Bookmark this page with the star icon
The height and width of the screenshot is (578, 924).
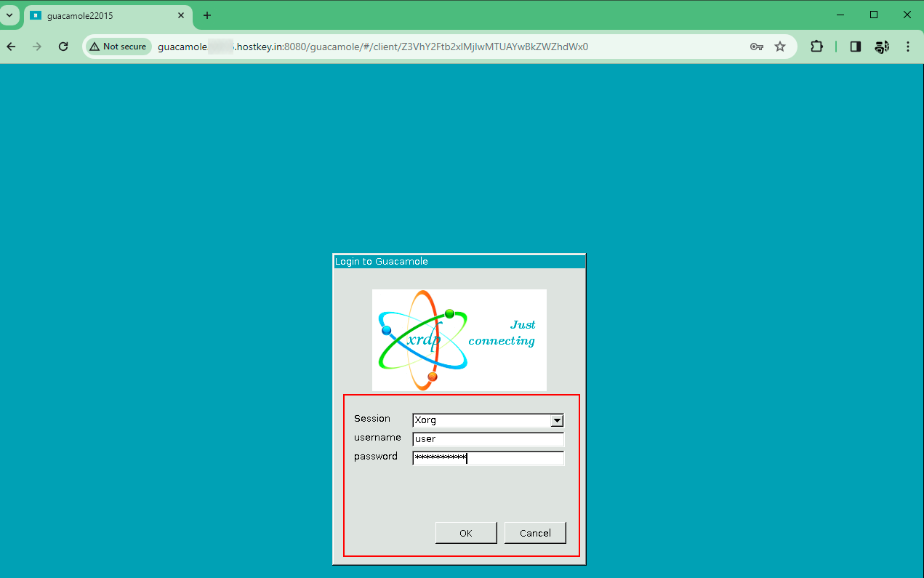pos(780,47)
